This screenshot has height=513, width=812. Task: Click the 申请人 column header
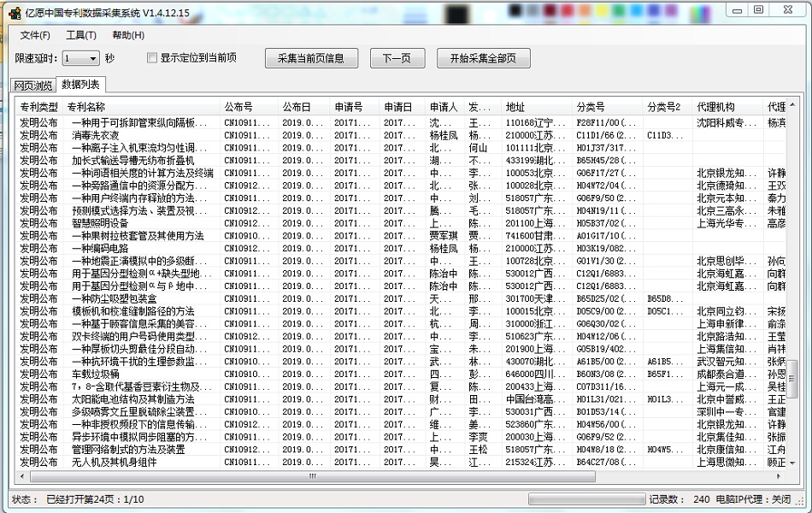[x=444, y=107]
